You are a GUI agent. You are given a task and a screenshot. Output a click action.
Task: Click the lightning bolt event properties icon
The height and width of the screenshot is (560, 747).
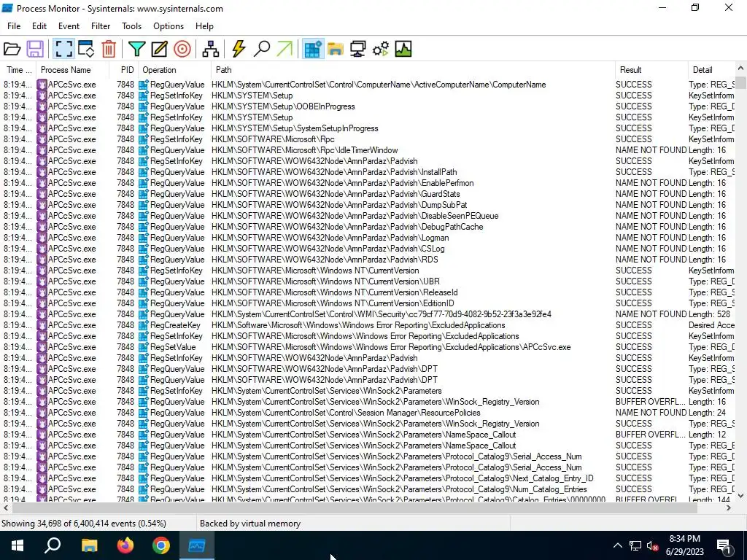(239, 49)
